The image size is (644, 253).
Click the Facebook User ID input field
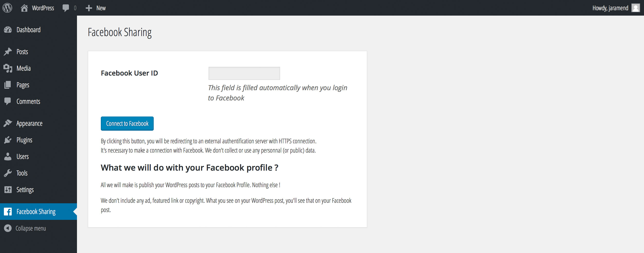(x=244, y=73)
